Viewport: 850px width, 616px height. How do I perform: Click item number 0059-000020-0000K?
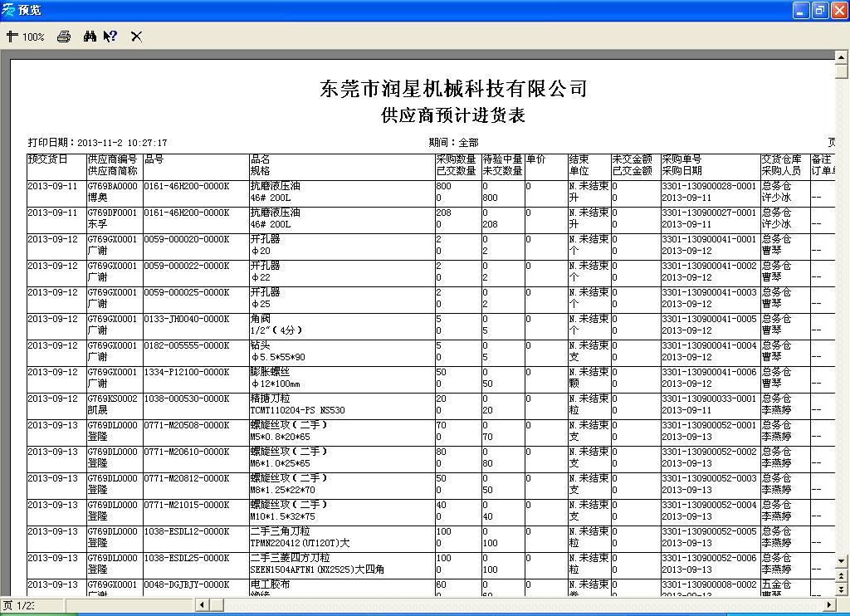coord(187,239)
